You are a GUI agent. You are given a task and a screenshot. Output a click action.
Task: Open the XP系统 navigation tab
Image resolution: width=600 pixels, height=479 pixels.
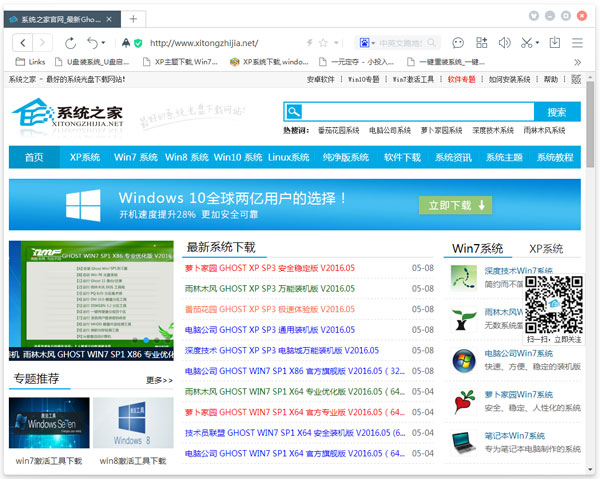click(x=85, y=157)
